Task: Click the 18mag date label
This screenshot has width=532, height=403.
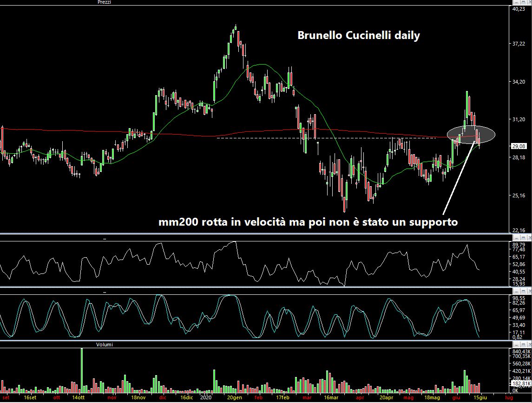Action: click(x=432, y=397)
